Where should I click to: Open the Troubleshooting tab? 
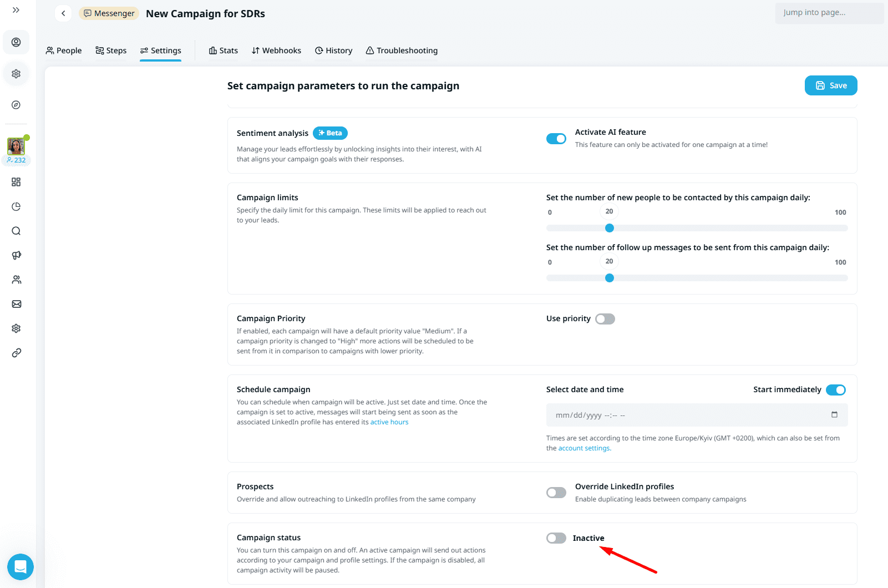[x=402, y=50]
